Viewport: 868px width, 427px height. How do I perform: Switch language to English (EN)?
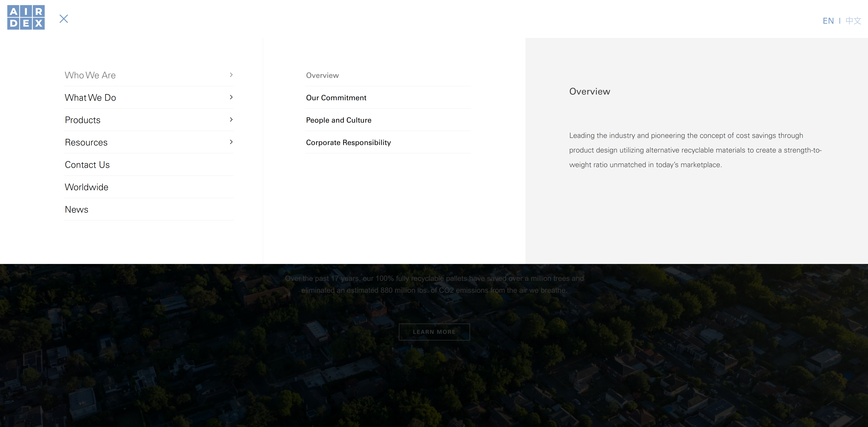click(828, 21)
